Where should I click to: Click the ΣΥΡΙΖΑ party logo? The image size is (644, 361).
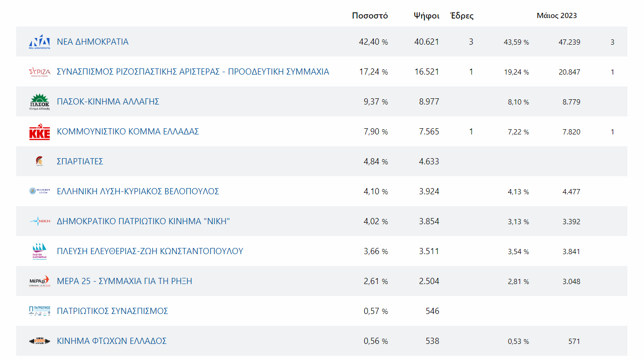[39, 72]
